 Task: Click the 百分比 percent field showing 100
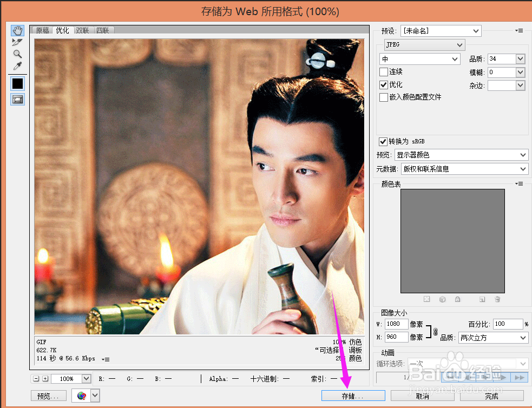[508, 324]
